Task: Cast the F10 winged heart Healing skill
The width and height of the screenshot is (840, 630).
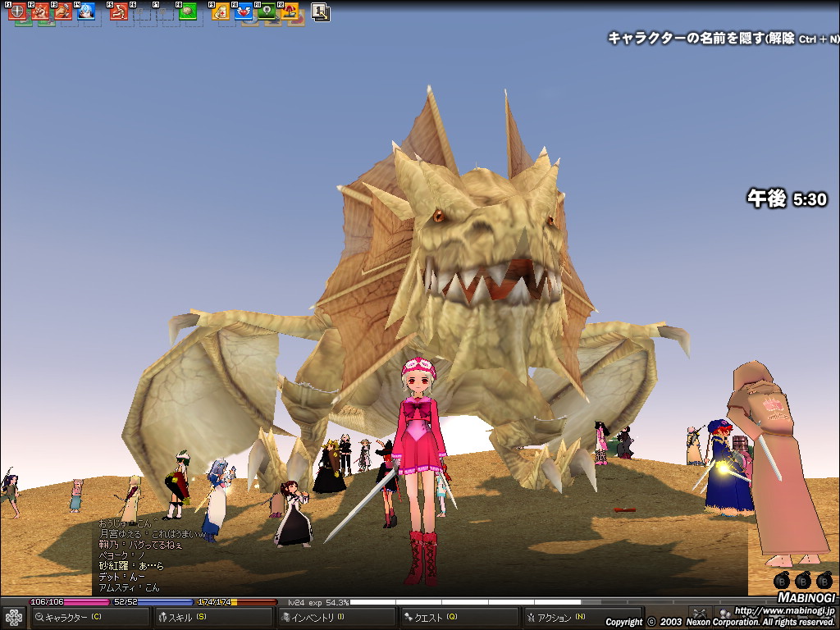Action: [244, 11]
